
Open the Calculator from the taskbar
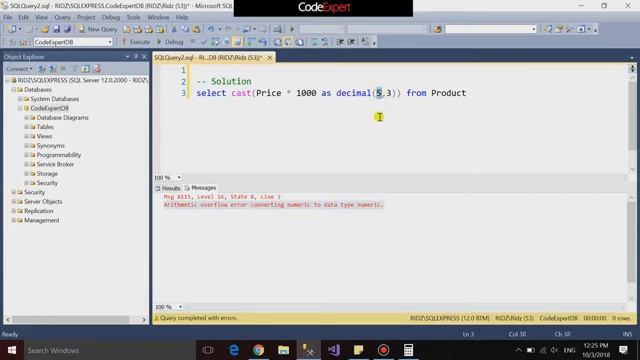coord(408,350)
